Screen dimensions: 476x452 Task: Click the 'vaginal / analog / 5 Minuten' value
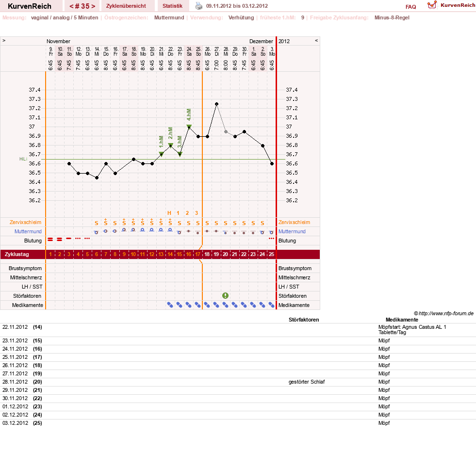point(65,17)
